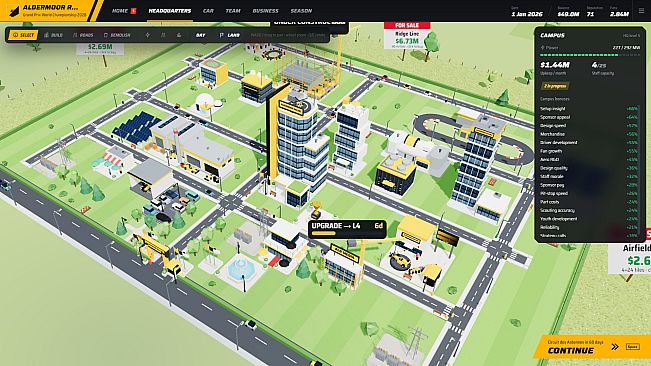Click the Fan growth bonus row
The image size is (651, 366).
coord(589,151)
